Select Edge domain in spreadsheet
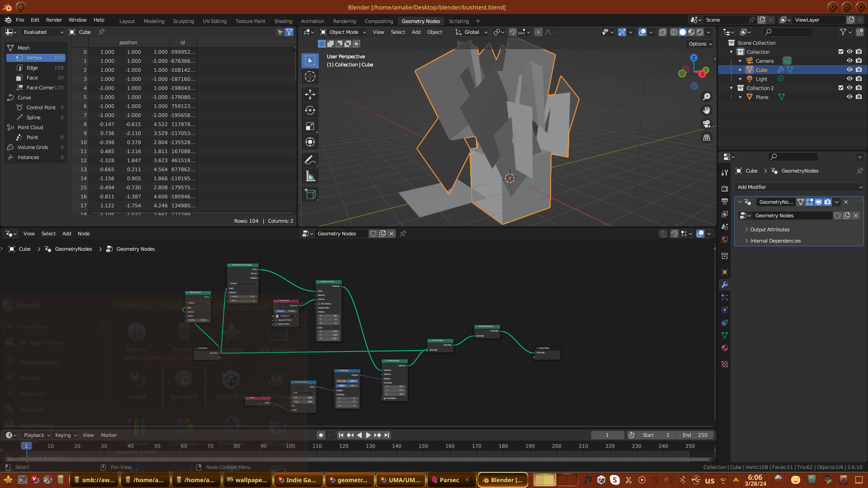 click(x=32, y=68)
